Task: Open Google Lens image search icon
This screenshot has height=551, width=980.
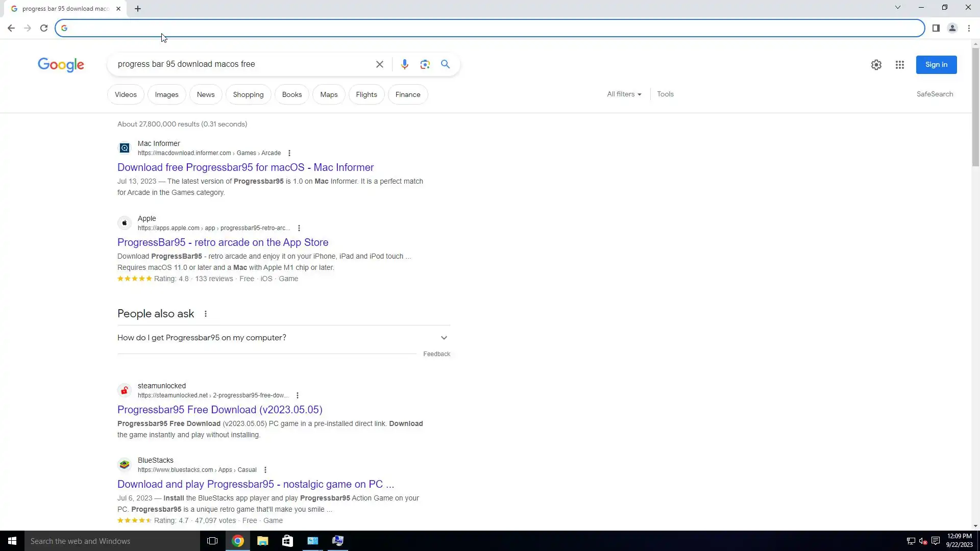Action: (x=425, y=64)
